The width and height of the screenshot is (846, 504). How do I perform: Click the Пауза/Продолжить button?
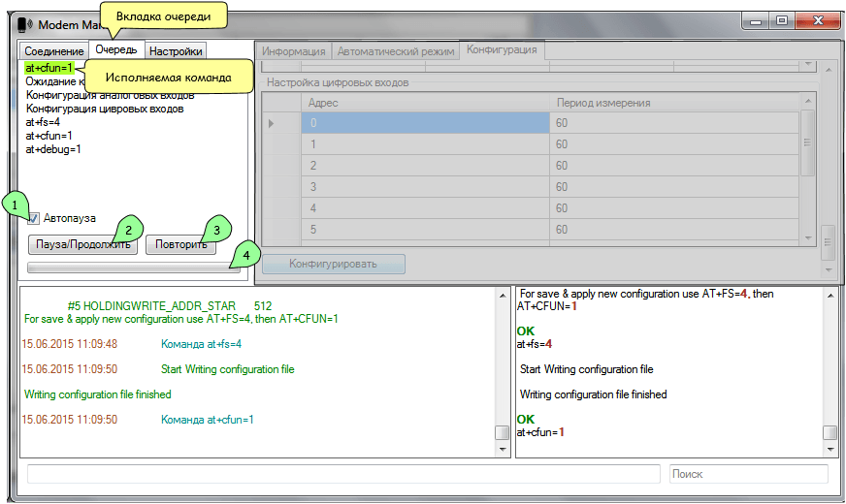tap(83, 244)
